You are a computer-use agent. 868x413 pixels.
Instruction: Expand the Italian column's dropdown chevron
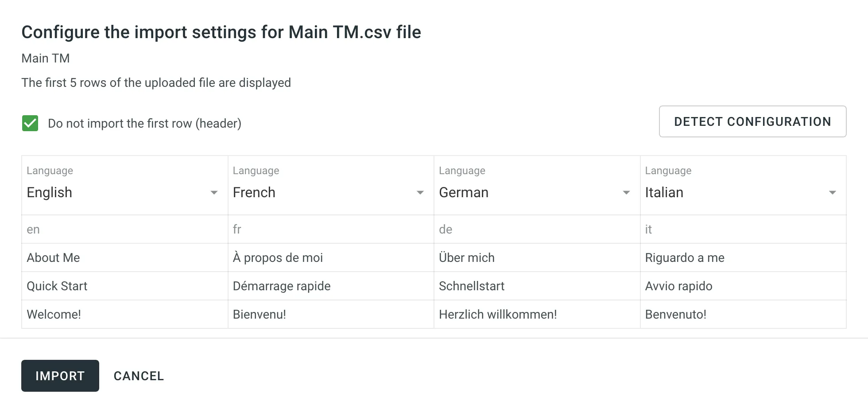[833, 192]
